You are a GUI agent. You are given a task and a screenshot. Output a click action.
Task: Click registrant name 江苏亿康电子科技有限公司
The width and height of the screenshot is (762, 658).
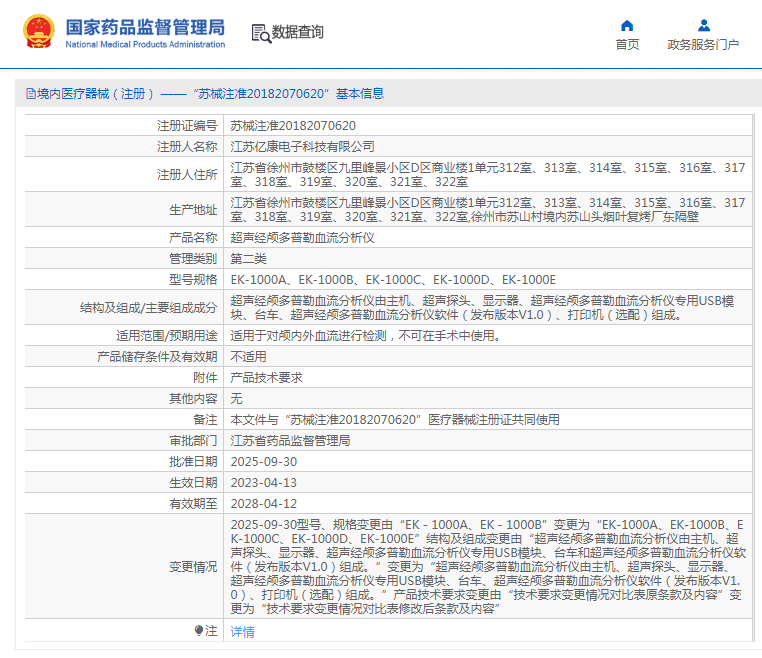click(302, 146)
